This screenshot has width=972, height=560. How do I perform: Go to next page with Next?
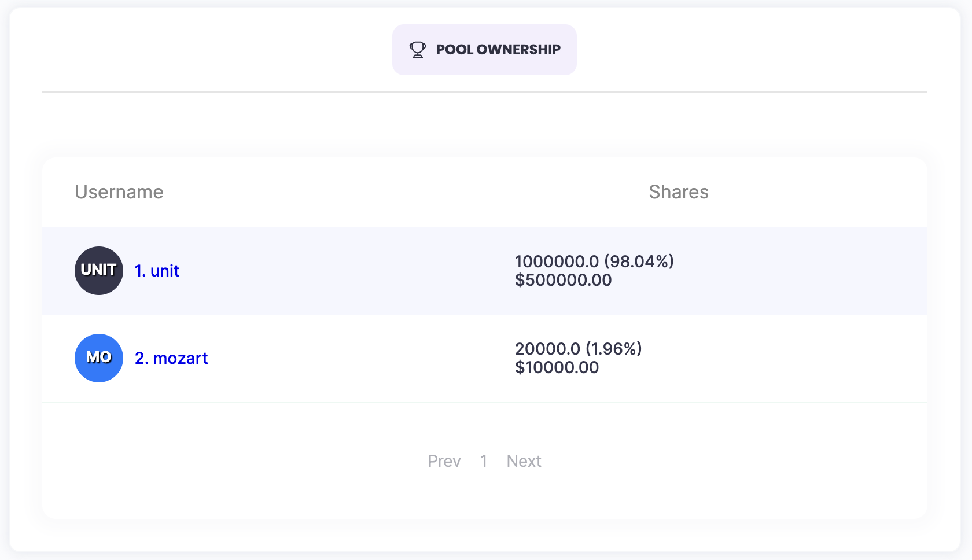pos(524,461)
